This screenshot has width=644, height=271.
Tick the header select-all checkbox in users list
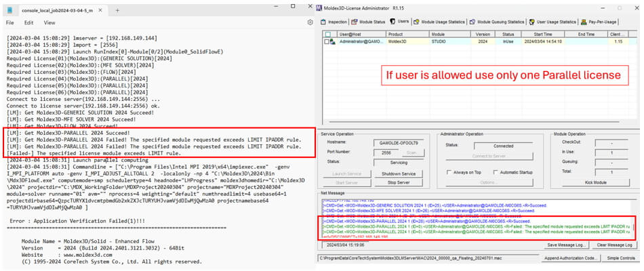(x=327, y=35)
